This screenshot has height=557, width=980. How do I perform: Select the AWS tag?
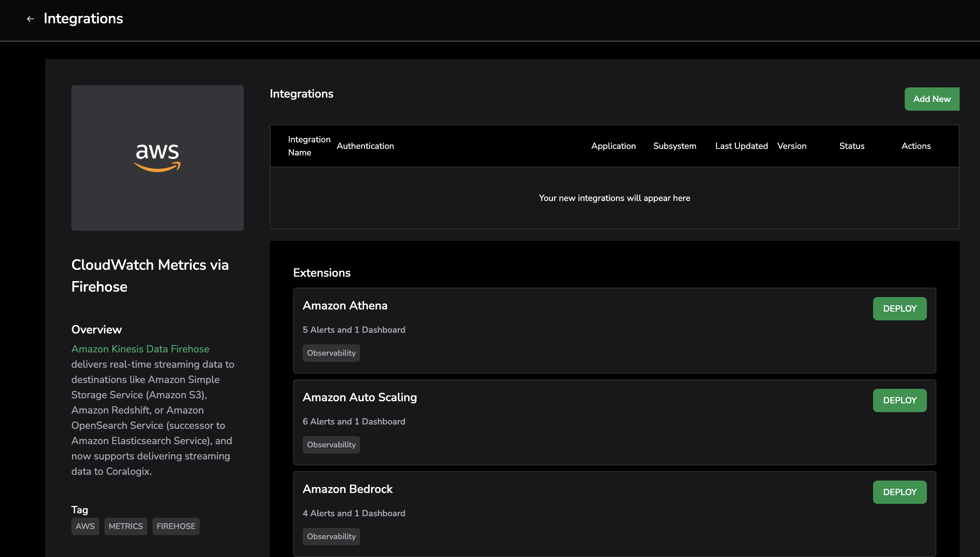click(x=85, y=526)
